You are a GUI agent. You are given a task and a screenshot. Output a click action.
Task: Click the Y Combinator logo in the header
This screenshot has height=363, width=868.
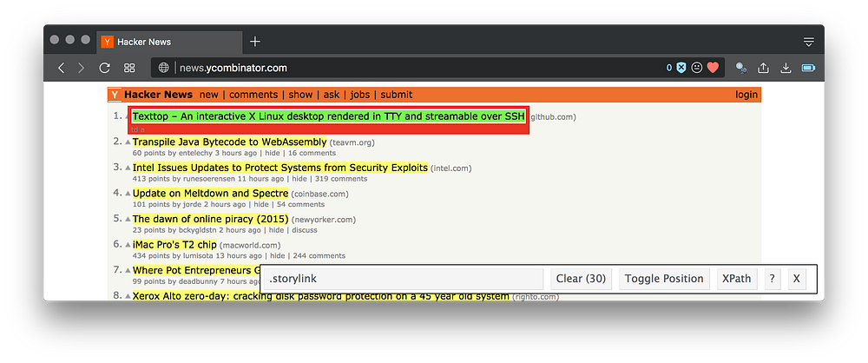[x=115, y=95]
